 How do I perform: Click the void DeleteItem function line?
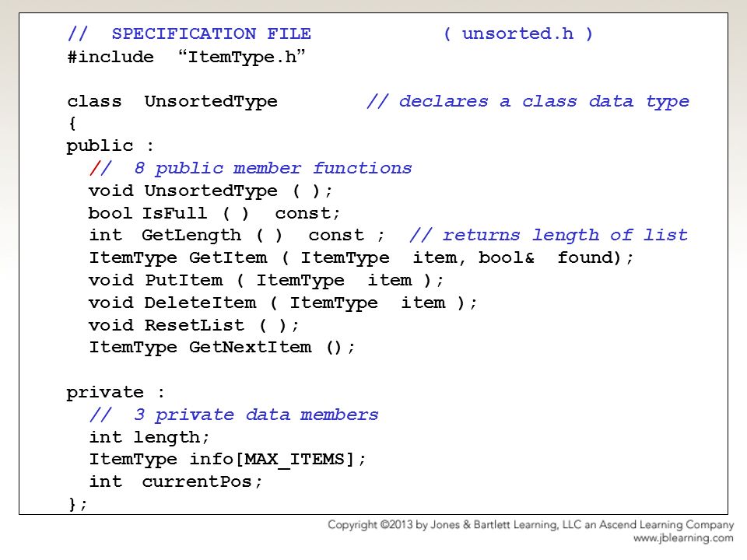point(283,303)
